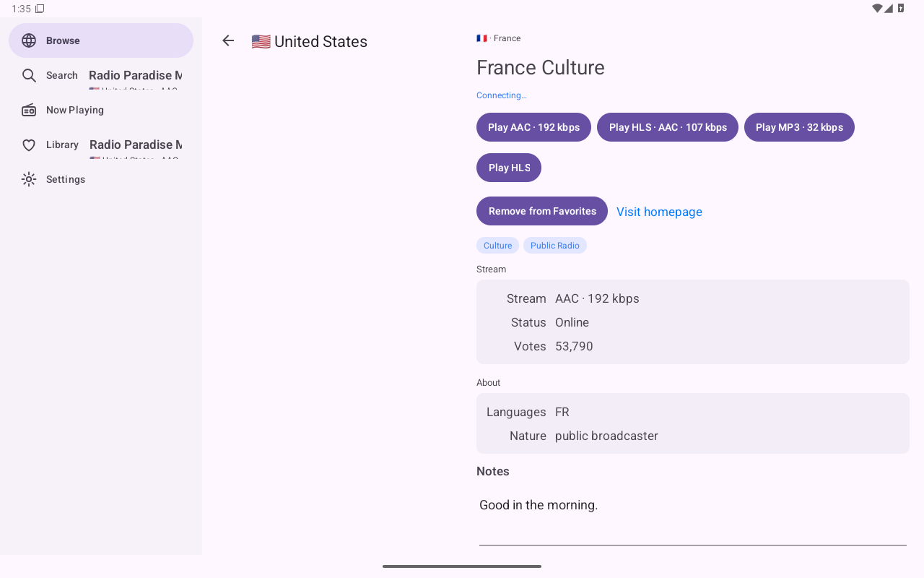Select the Culture tag chip
Screen dimensions: 924x578
click(497, 246)
